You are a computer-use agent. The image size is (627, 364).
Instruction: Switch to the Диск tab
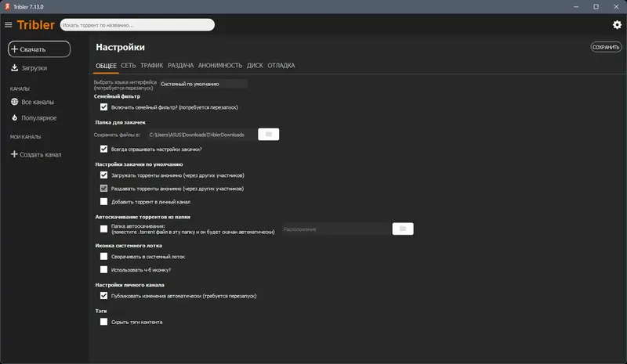pyautogui.click(x=255, y=66)
